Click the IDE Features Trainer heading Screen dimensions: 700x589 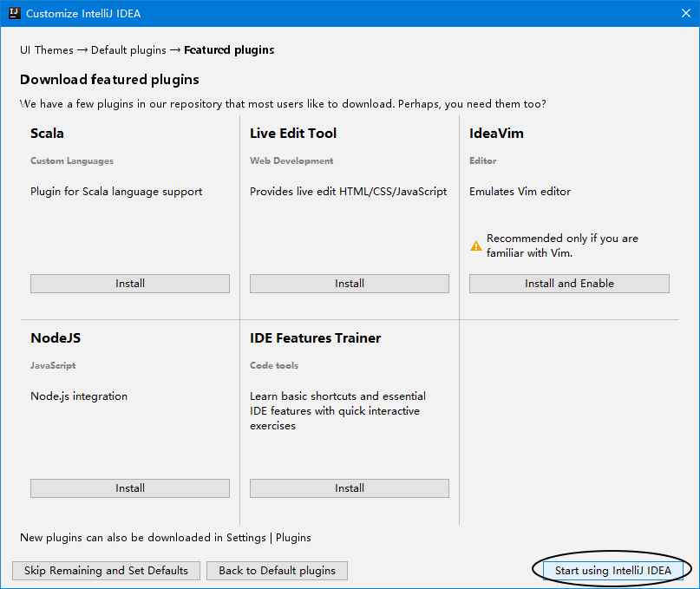point(315,338)
